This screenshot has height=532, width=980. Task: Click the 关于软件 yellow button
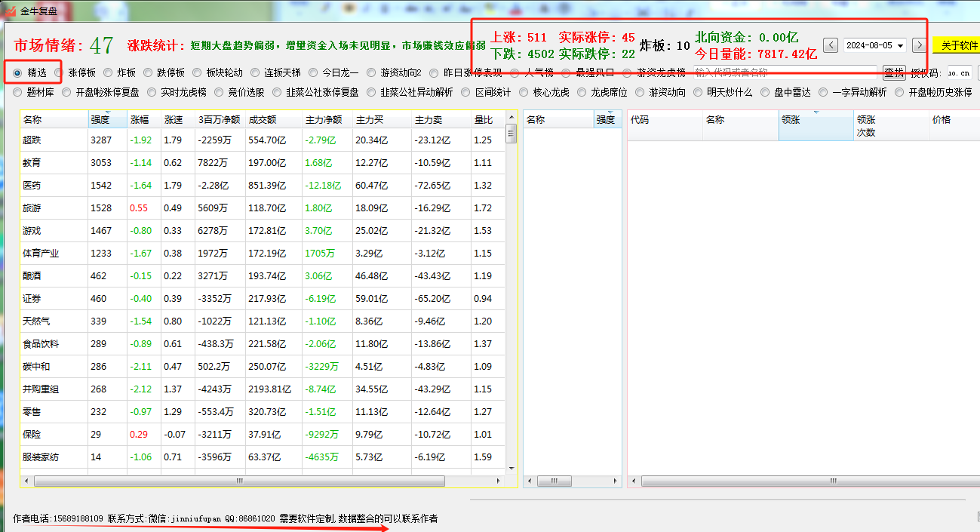(x=956, y=45)
